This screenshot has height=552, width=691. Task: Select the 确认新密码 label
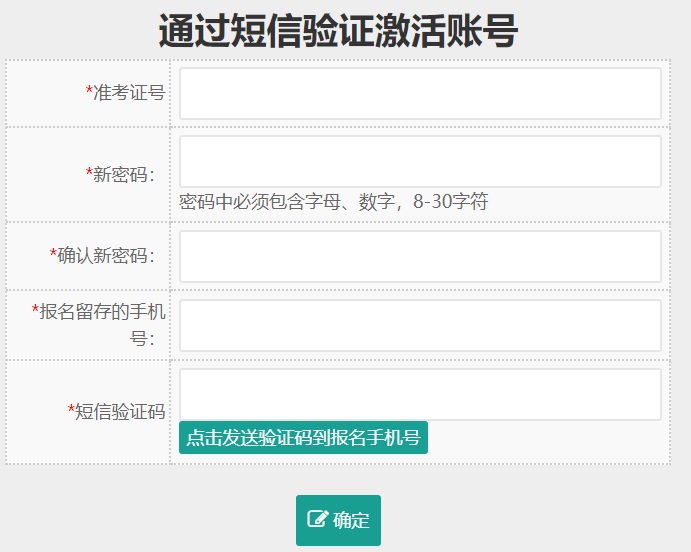[x=106, y=256]
